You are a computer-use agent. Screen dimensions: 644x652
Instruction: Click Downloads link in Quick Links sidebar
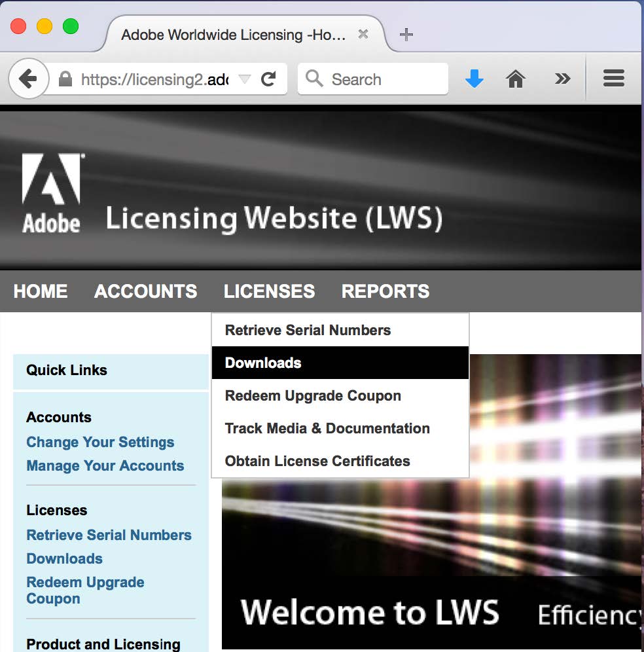point(64,558)
